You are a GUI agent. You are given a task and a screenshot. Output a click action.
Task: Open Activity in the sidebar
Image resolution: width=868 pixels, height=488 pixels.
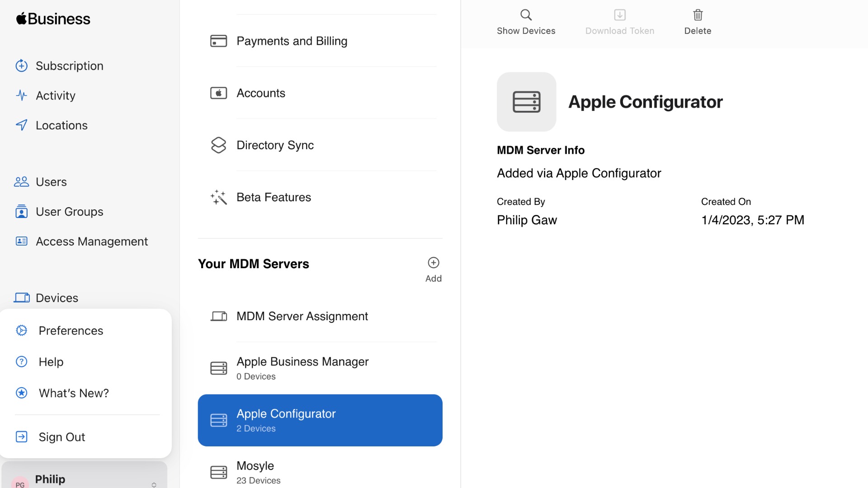coord(55,95)
